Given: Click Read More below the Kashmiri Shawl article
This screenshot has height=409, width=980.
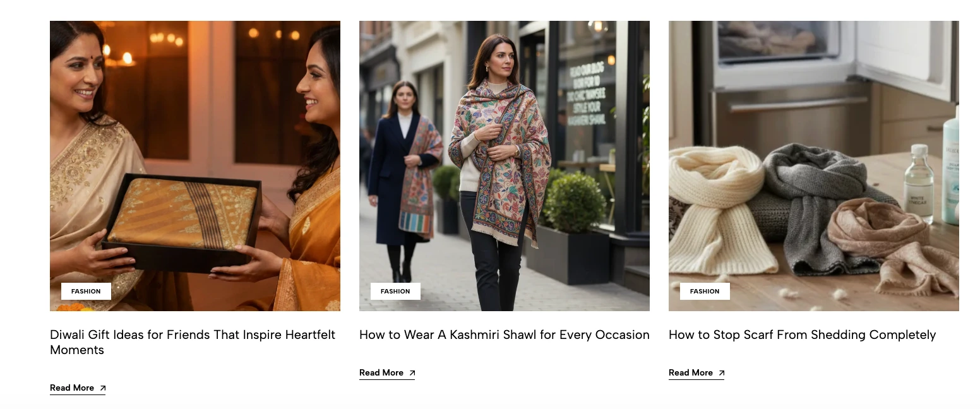Looking at the screenshot, I should coord(381,373).
